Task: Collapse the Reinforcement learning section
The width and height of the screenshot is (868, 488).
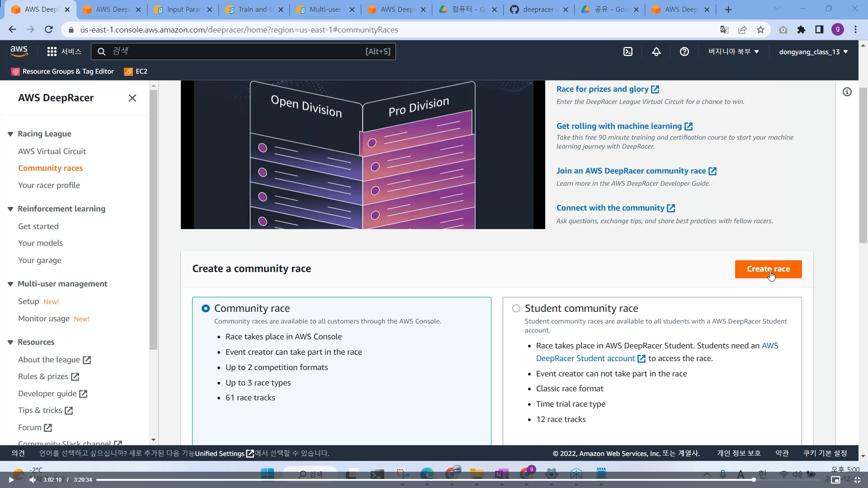Action: pyautogui.click(x=10, y=209)
